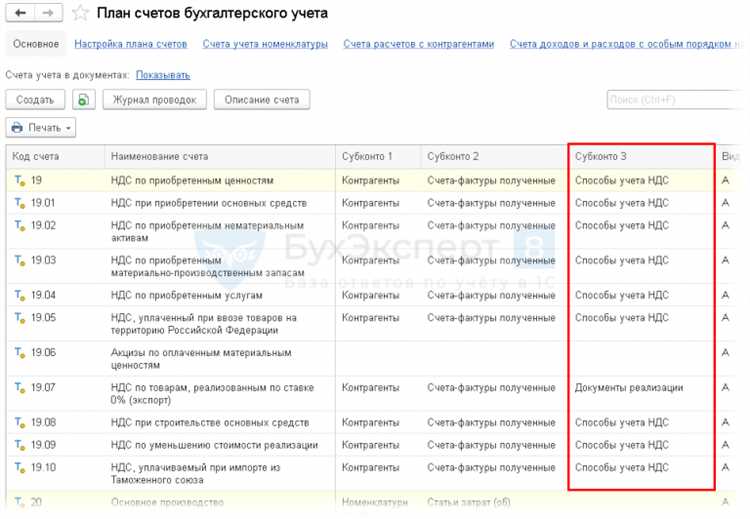Open Счета расчетов с контрагентами link
Screen dimensions: 750x519
coord(418,44)
